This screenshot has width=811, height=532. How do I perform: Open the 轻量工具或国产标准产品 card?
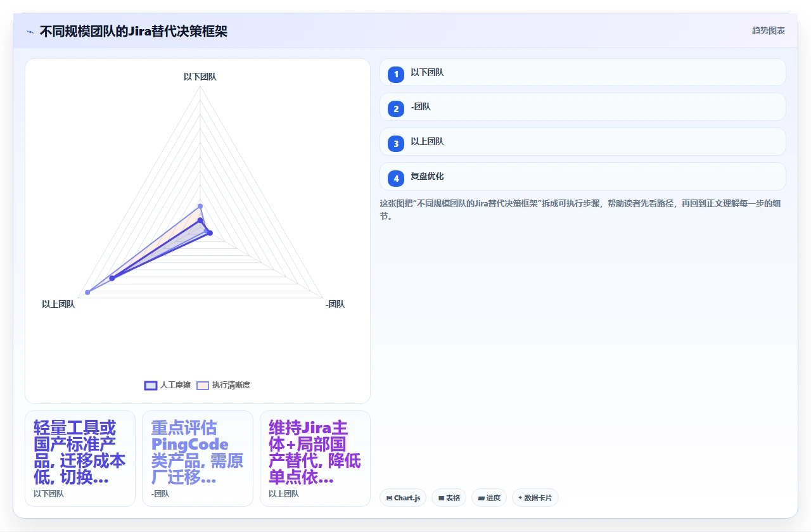[80, 459]
